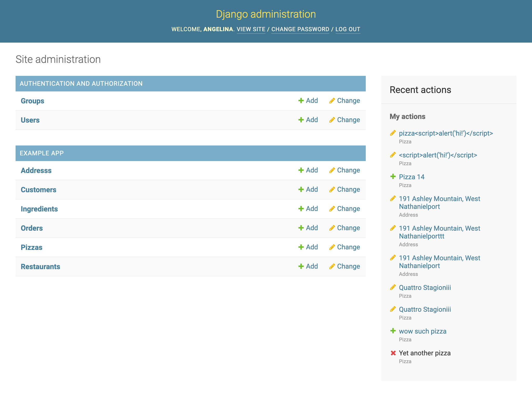Log out via the Log Out link
This screenshot has width=532, height=399.
coord(348,29)
